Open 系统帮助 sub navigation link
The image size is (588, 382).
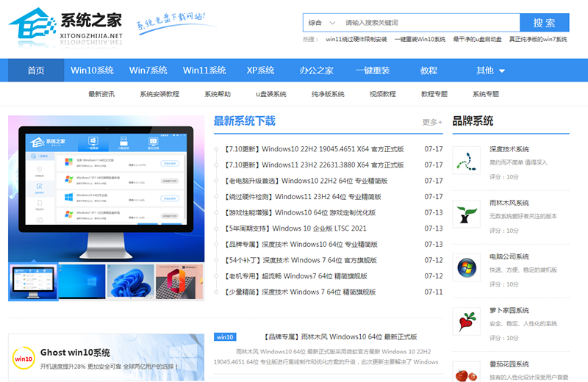pyautogui.click(x=218, y=94)
